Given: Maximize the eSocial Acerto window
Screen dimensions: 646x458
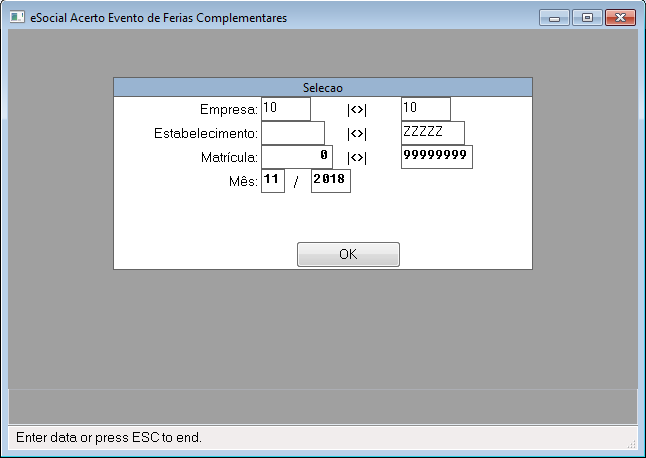Looking at the screenshot, I should coord(587,18).
